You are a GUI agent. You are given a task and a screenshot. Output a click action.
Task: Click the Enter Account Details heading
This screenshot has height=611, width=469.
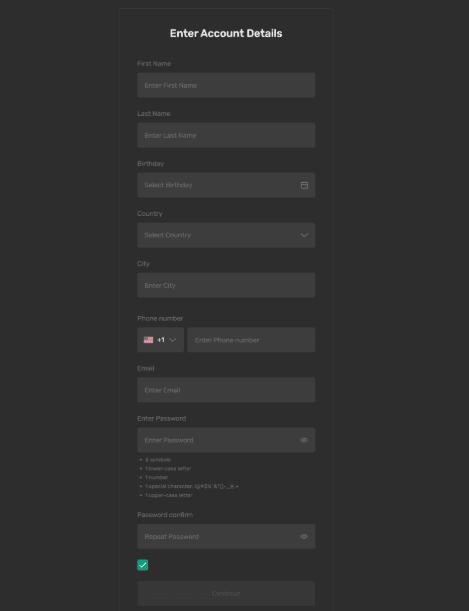(x=226, y=33)
